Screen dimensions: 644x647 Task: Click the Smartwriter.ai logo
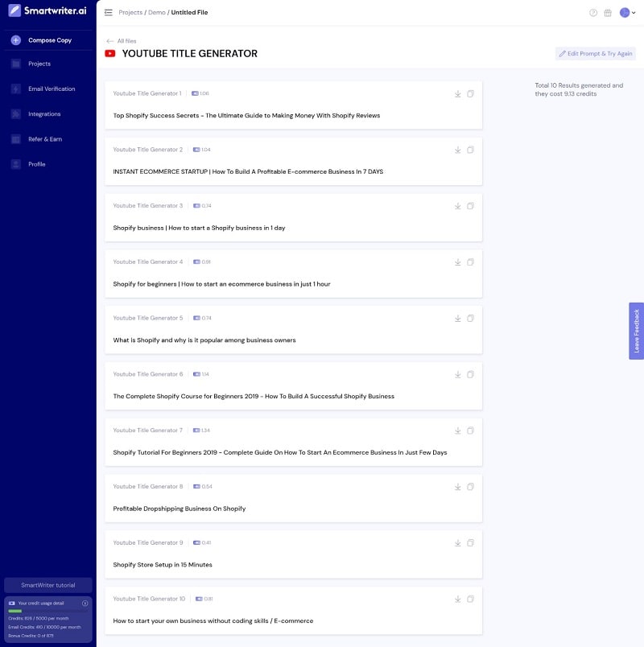click(x=47, y=10)
